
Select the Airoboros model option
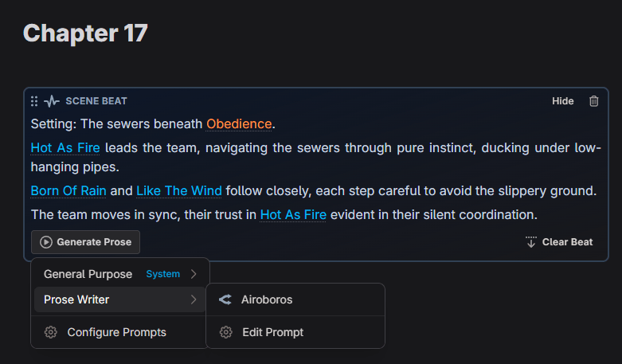(x=267, y=299)
